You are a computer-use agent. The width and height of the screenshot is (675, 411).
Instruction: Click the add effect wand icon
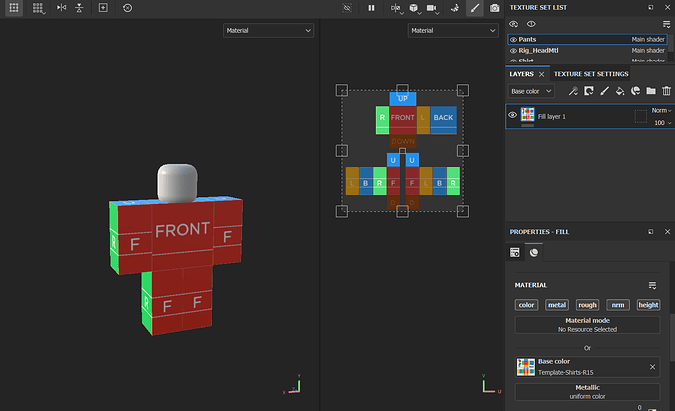(573, 91)
